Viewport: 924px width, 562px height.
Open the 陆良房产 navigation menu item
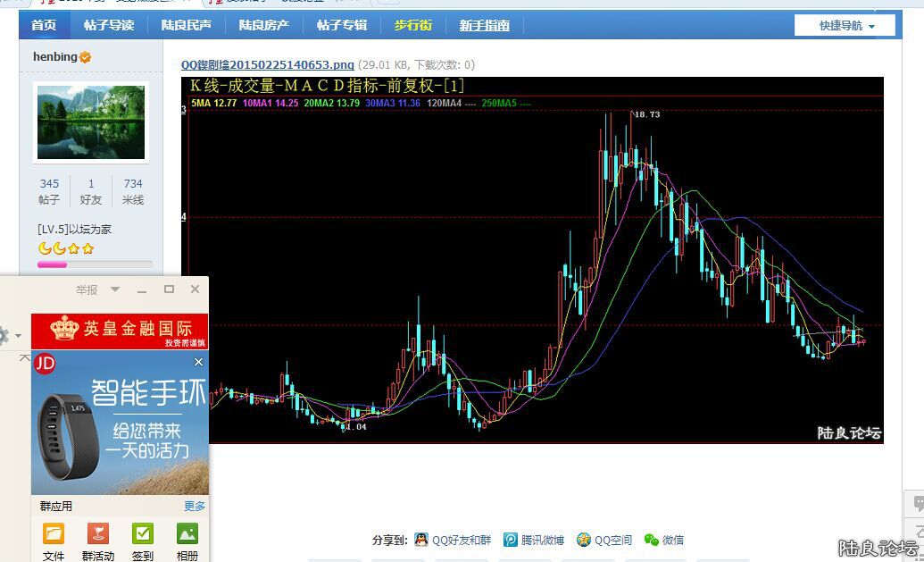pos(263,25)
